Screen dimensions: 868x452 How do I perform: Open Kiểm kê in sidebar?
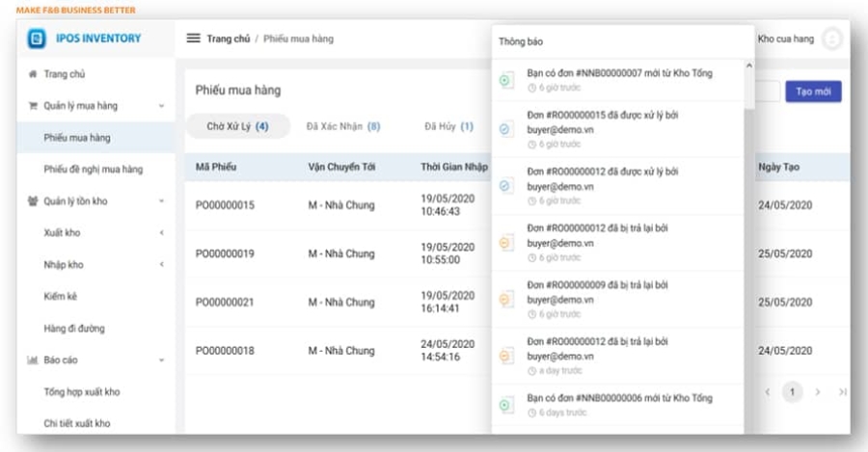coord(61,297)
